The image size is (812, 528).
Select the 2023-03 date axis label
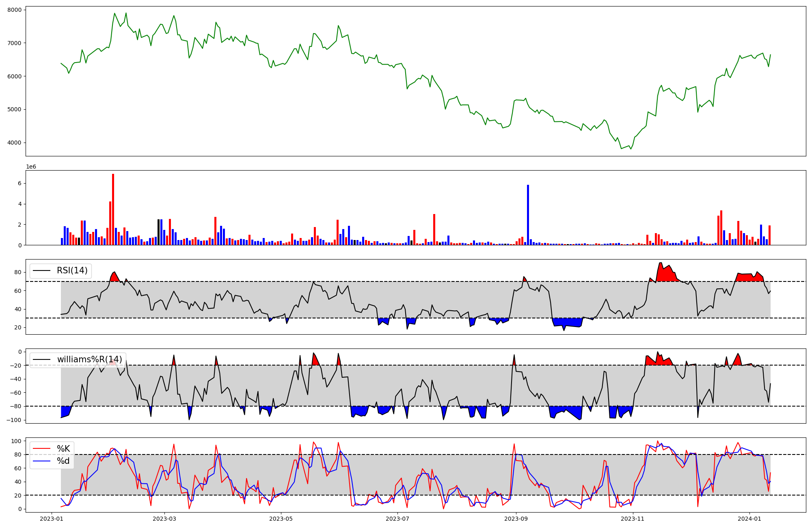[164, 519]
